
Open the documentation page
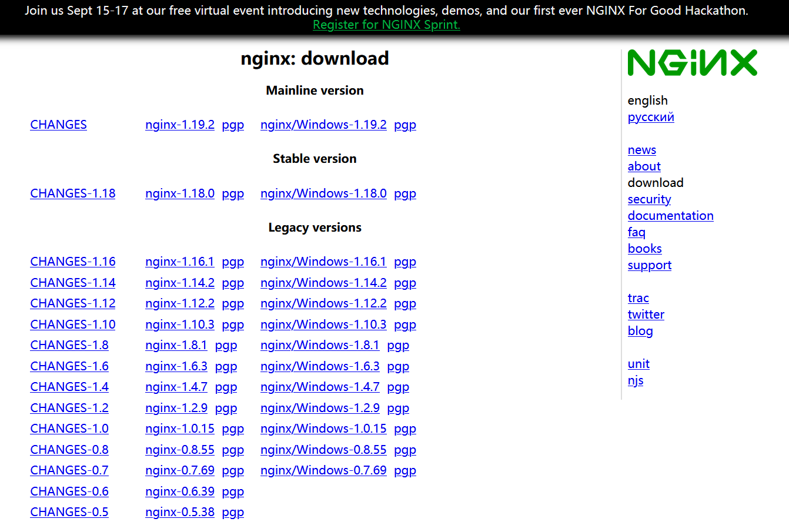pyautogui.click(x=671, y=216)
